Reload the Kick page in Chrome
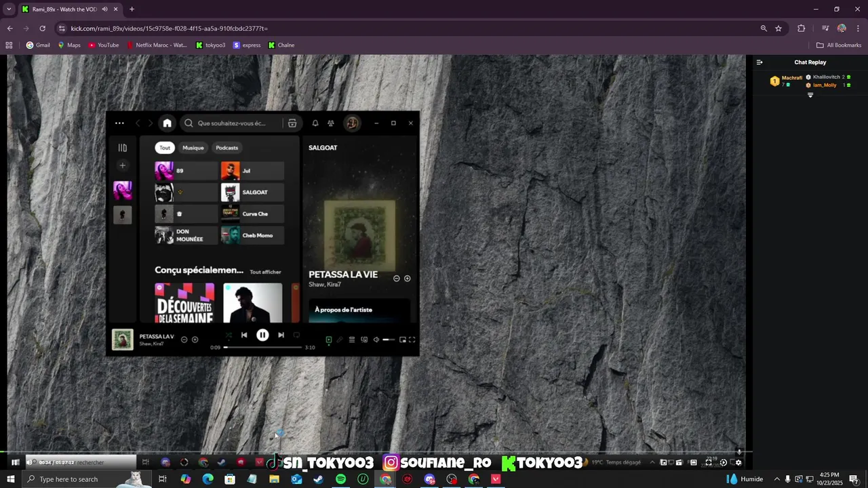This screenshot has height=488, width=868. coord(42,28)
